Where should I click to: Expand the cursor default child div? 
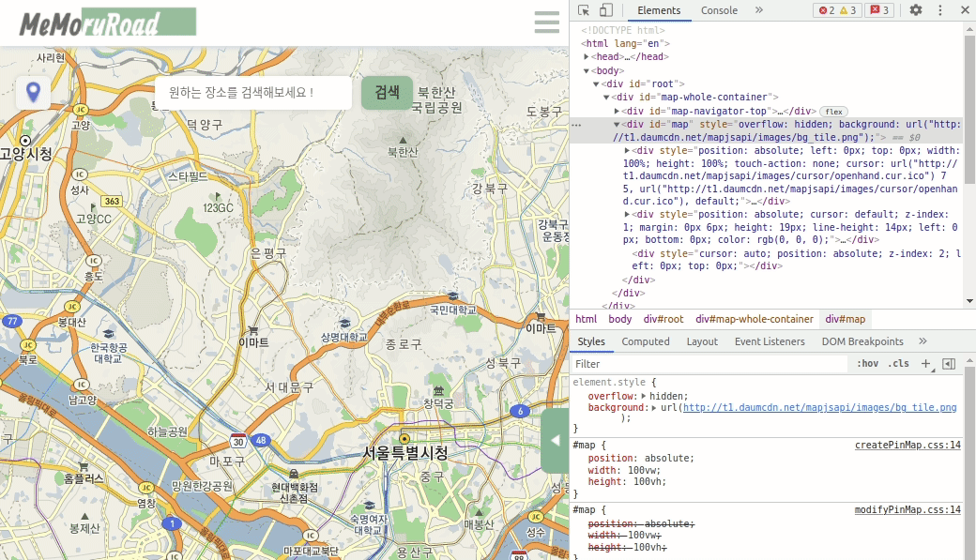tap(627, 214)
